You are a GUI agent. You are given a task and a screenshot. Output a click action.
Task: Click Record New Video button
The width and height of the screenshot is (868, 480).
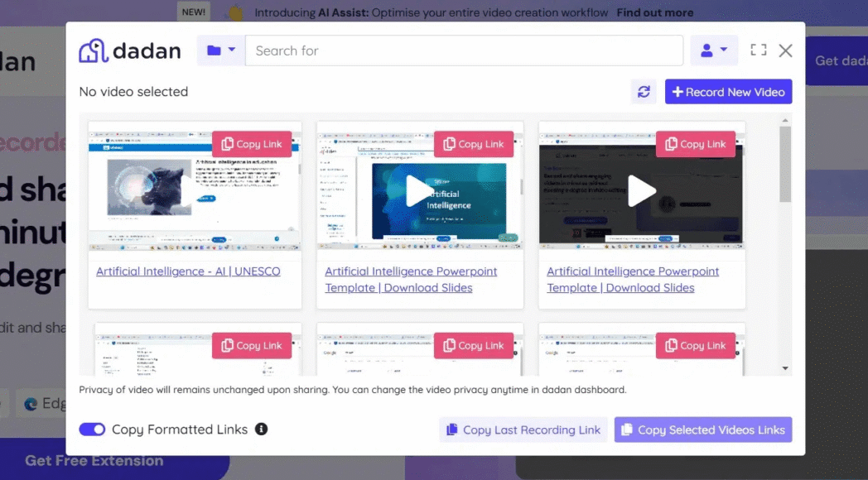(728, 92)
